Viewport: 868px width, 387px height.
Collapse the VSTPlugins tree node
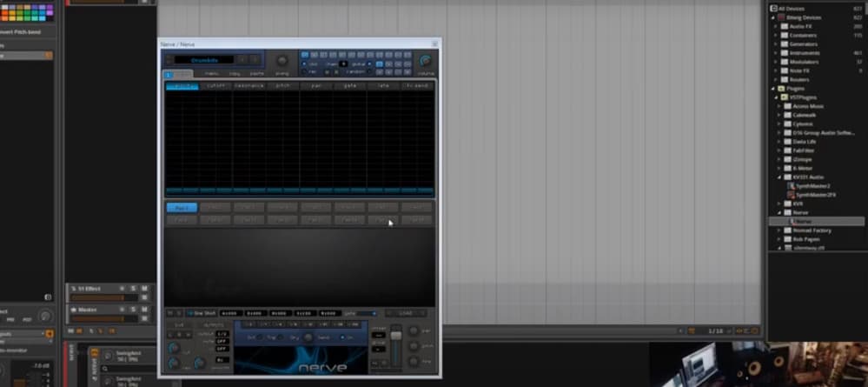pyautogui.click(x=777, y=97)
